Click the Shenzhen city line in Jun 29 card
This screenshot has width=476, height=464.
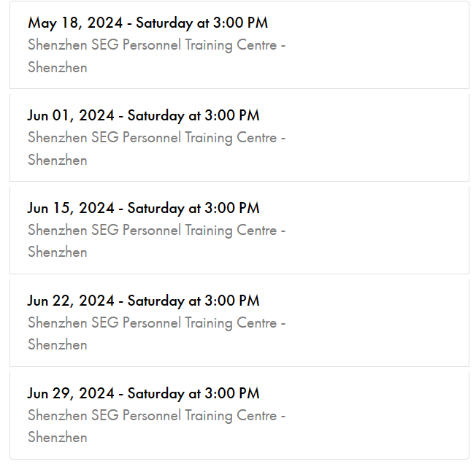click(58, 438)
